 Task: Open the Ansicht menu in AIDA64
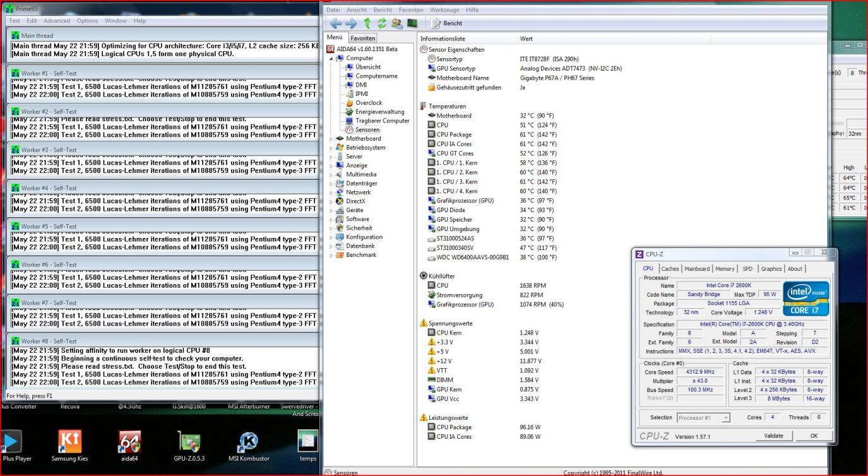(357, 10)
